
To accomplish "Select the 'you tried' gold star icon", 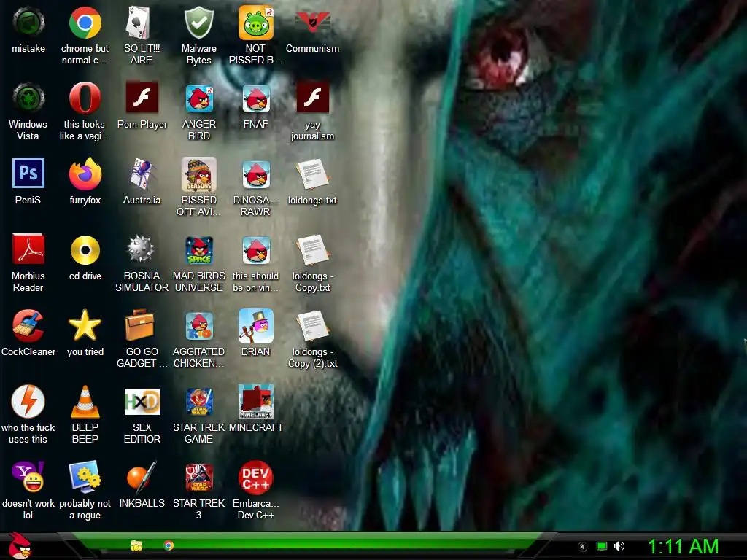I will coord(85,326).
